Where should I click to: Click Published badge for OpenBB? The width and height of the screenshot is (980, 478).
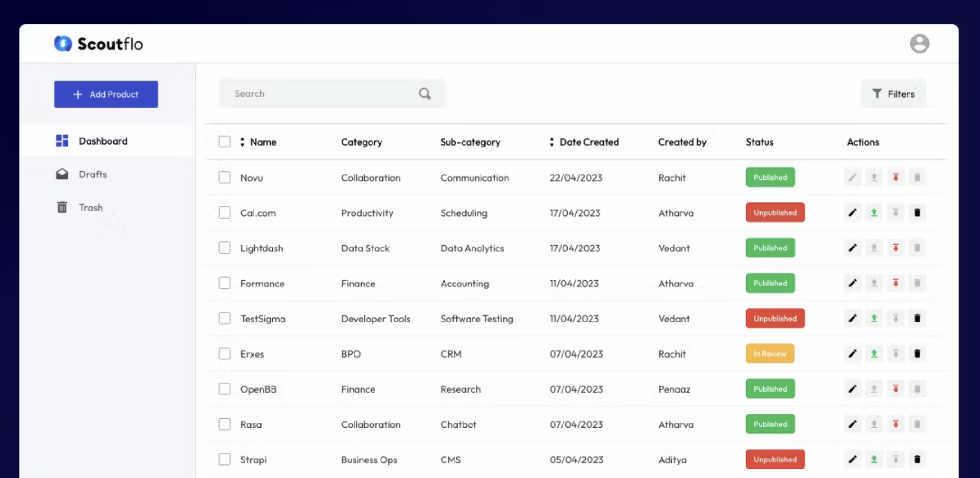[770, 389]
